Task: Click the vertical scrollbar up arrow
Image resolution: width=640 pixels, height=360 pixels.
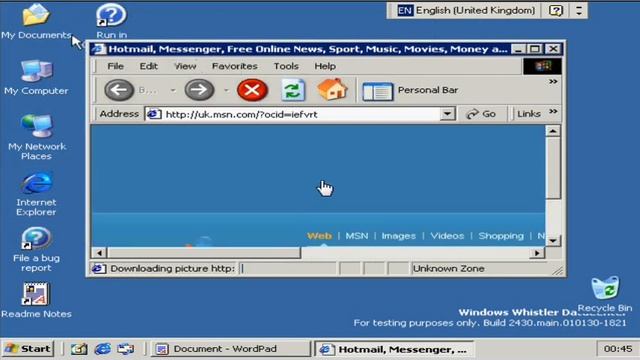Action: coord(553,131)
